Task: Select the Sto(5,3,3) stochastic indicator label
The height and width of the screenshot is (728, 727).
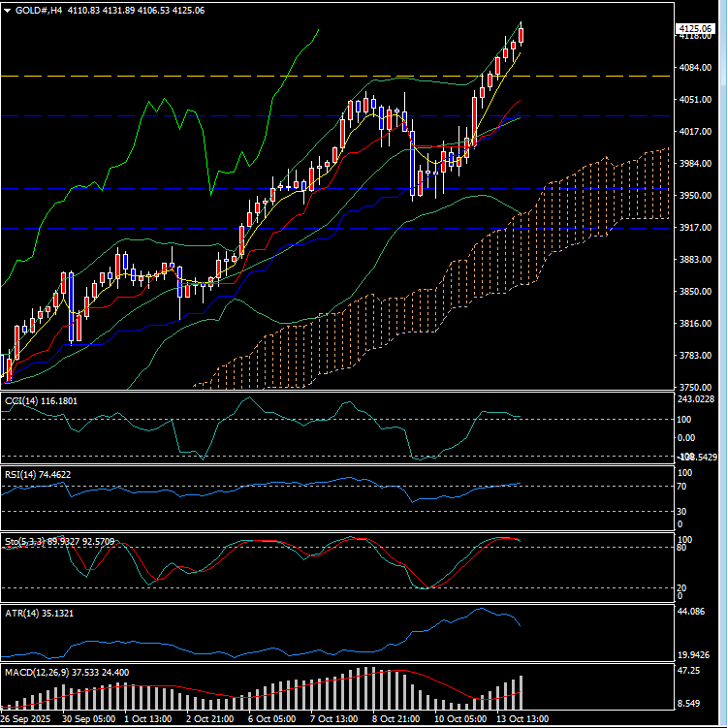Action: [x=29, y=541]
